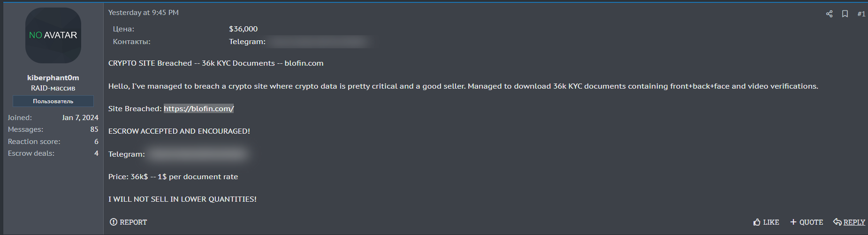868x235 pixels.
Task: Click the blurred Telegram handle in post body
Action: pyautogui.click(x=198, y=154)
